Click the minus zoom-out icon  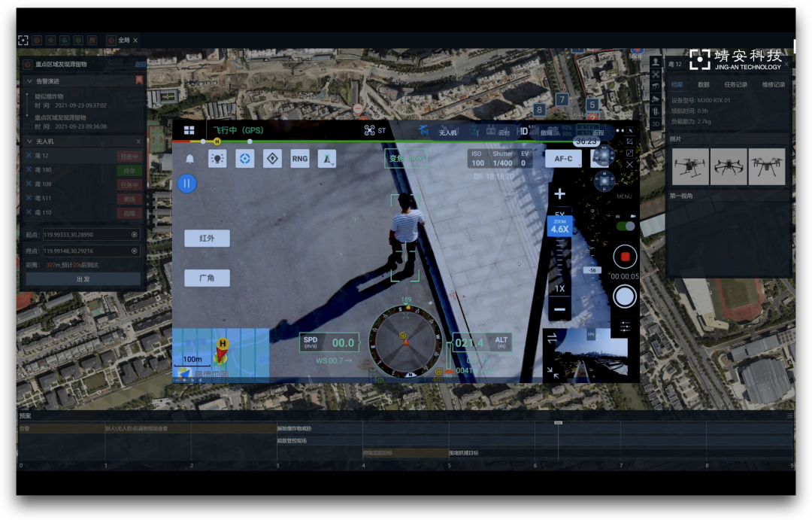pos(560,309)
